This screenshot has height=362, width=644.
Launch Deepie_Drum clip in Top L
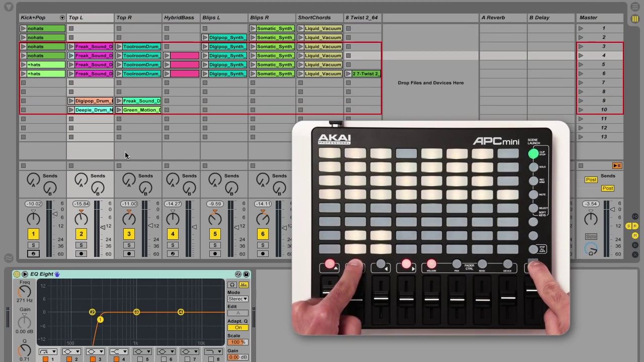pos(71,110)
